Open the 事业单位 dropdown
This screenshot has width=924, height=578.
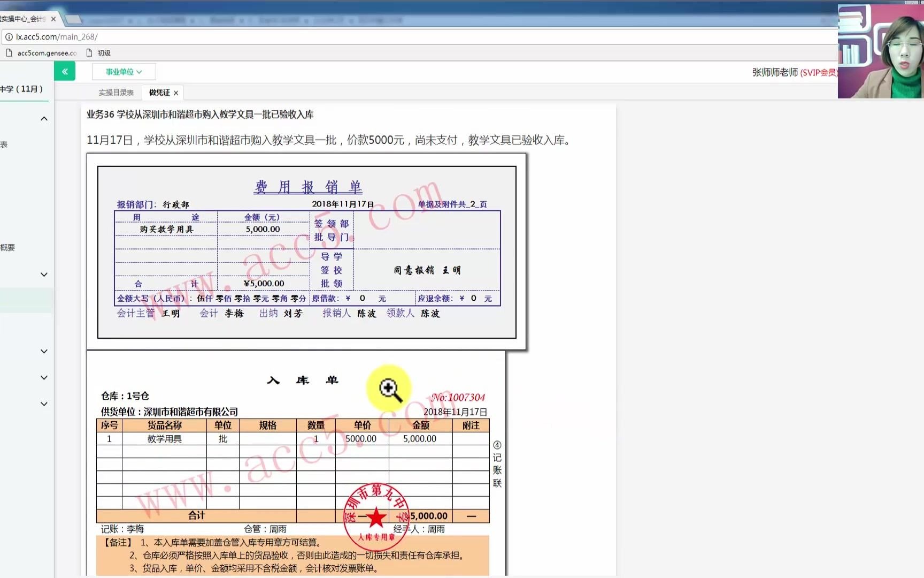coord(124,72)
